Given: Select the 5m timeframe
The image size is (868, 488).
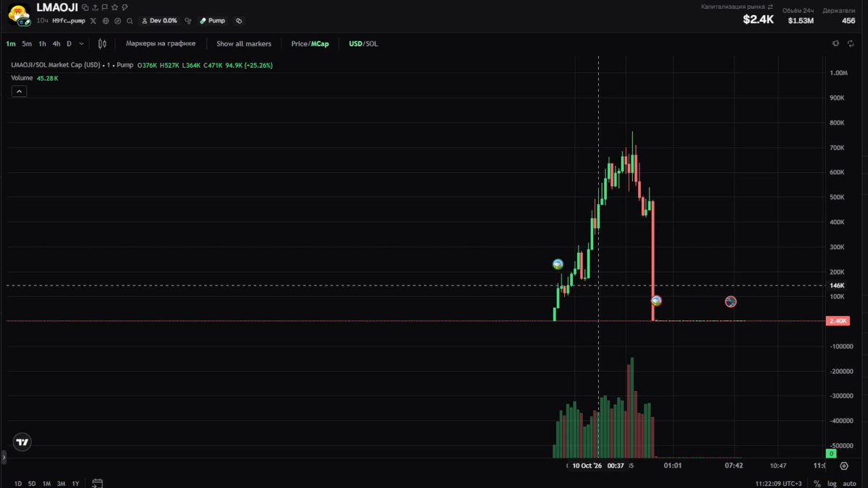Looking at the screenshot, I should pos(27,43).
